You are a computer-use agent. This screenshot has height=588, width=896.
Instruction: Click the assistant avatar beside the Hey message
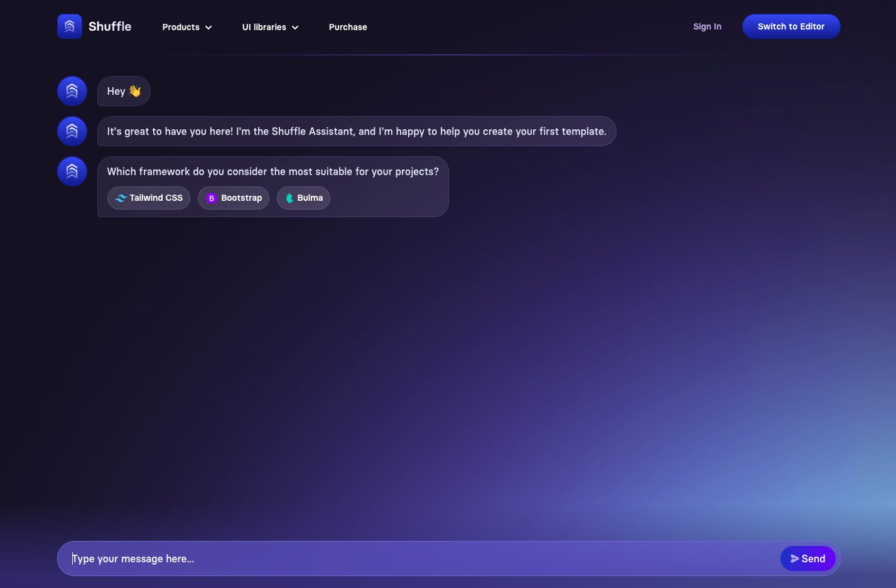point(72,91)
